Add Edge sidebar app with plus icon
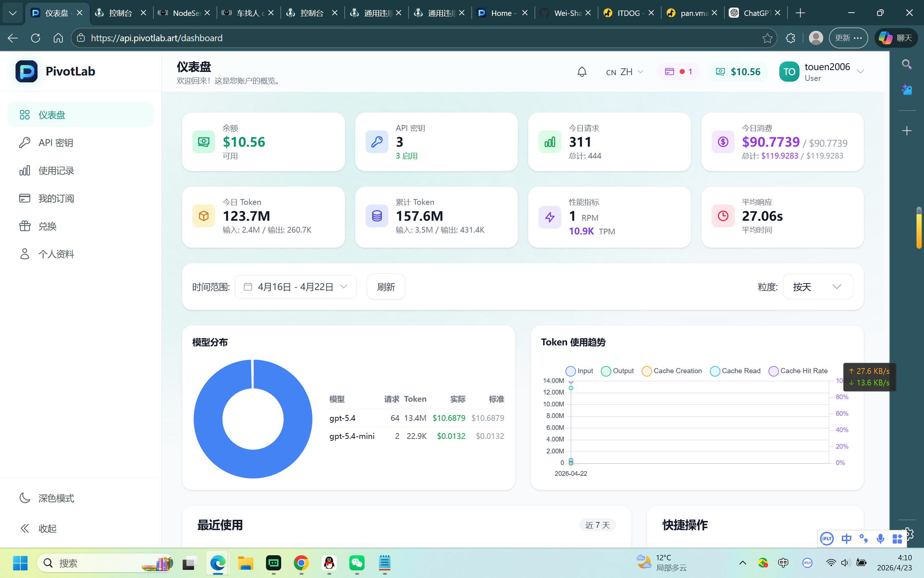 pos(907,131)
